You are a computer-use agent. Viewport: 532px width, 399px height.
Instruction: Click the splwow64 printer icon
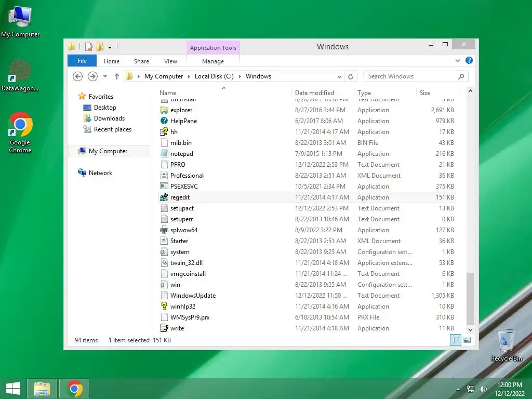point(164,230)
